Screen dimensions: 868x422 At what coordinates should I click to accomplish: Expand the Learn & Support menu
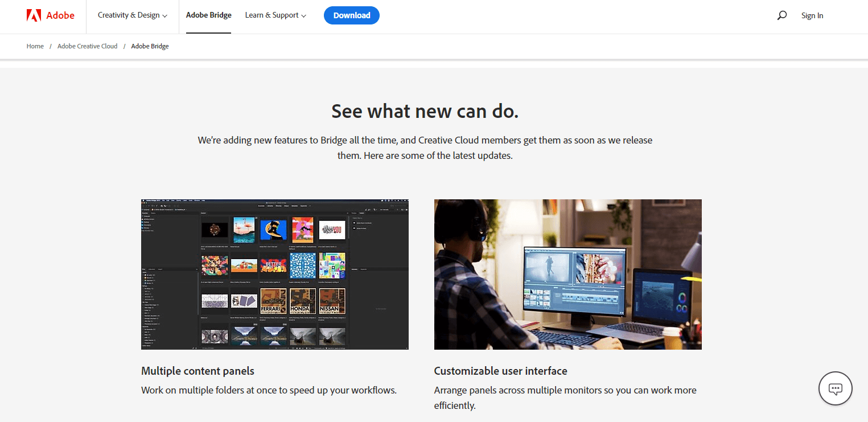(275, 15)
